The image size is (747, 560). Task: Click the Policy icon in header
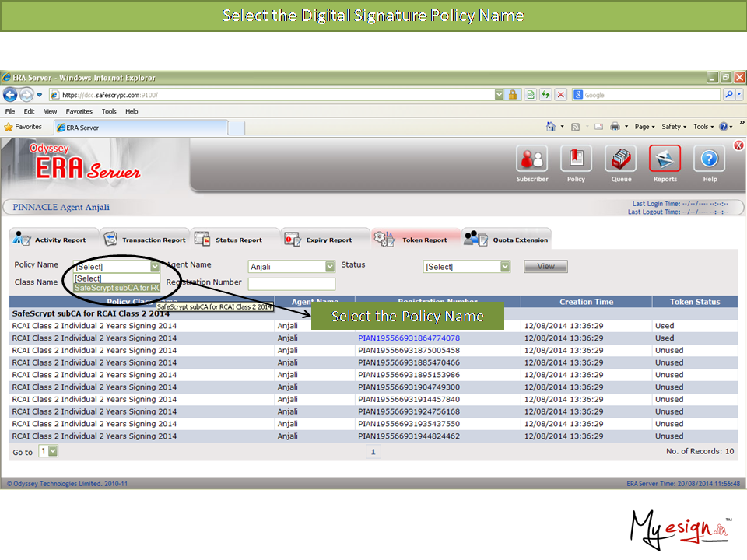pyautogui.click(x=576, y=159)
